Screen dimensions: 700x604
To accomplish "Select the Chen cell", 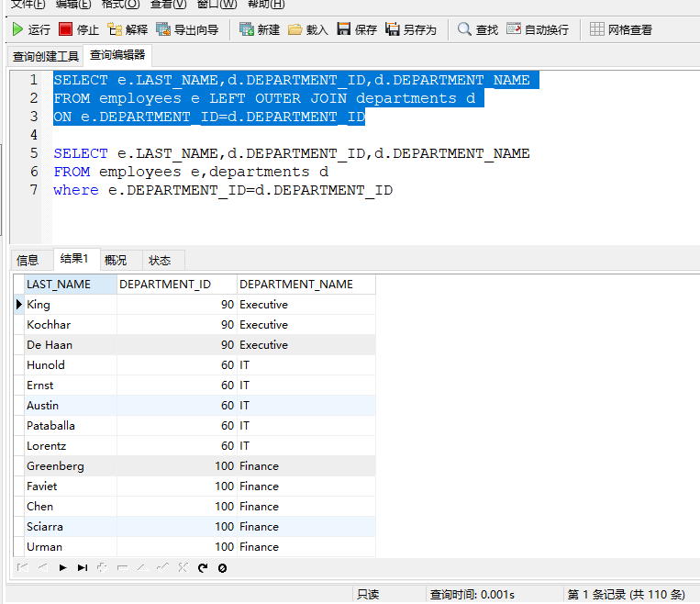I will pos(71,507).
